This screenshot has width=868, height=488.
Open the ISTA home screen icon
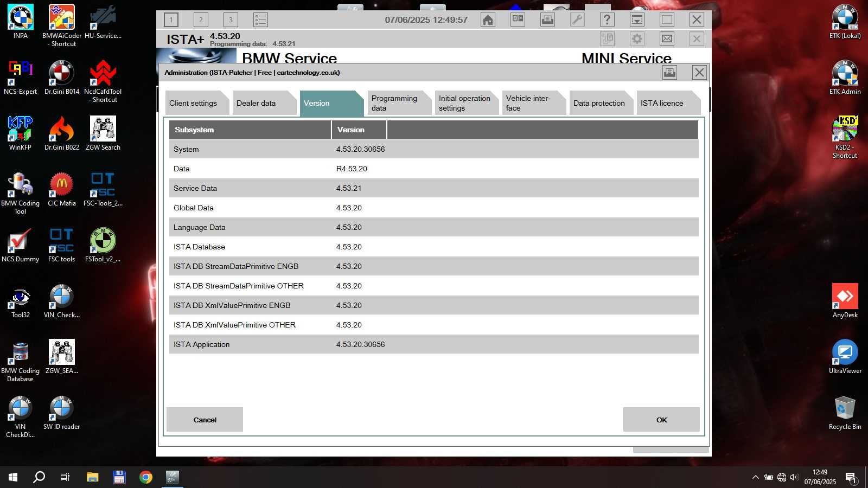(x=488, y=20)
